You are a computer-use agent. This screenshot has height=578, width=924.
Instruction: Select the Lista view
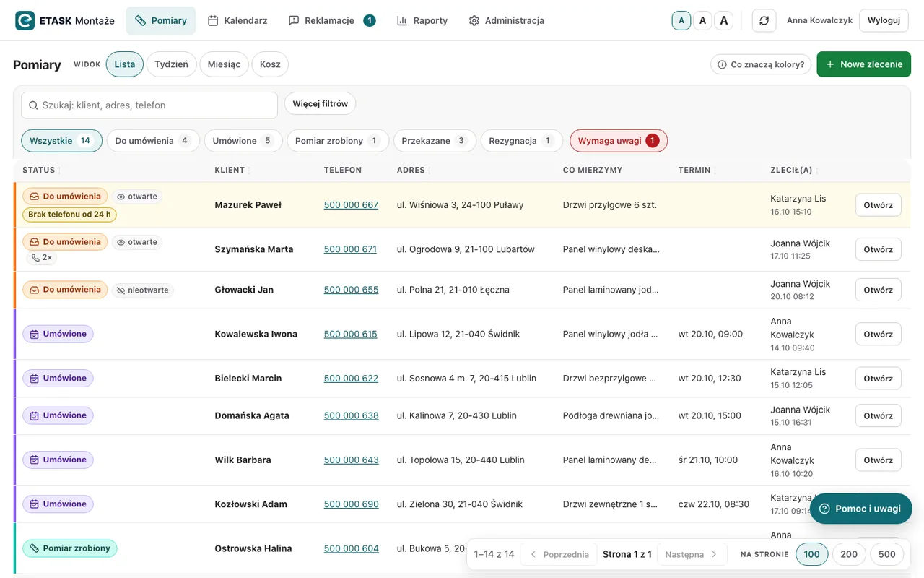tap(124, 64)
